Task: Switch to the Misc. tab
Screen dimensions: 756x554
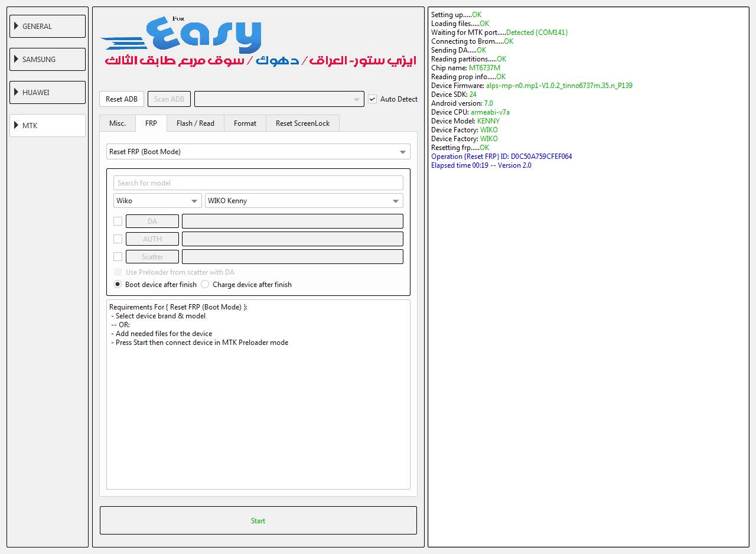Action: pos(118,123)
